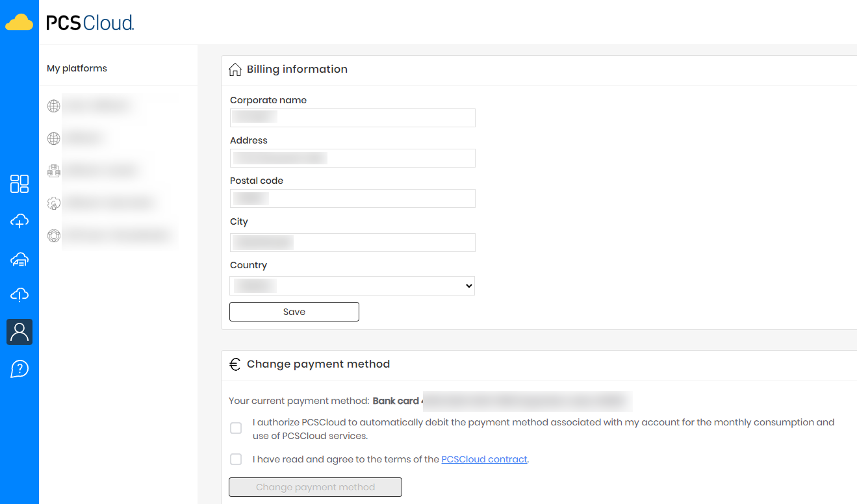Check the agree to contract terms checkbox

(x=236, y=459)
